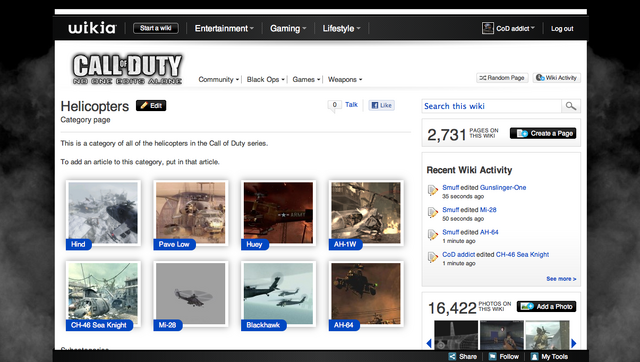The width and height of the screenshot is (640, 362).
Task: Click the talk comment count bubble
Action: click(x=334, y=105)
